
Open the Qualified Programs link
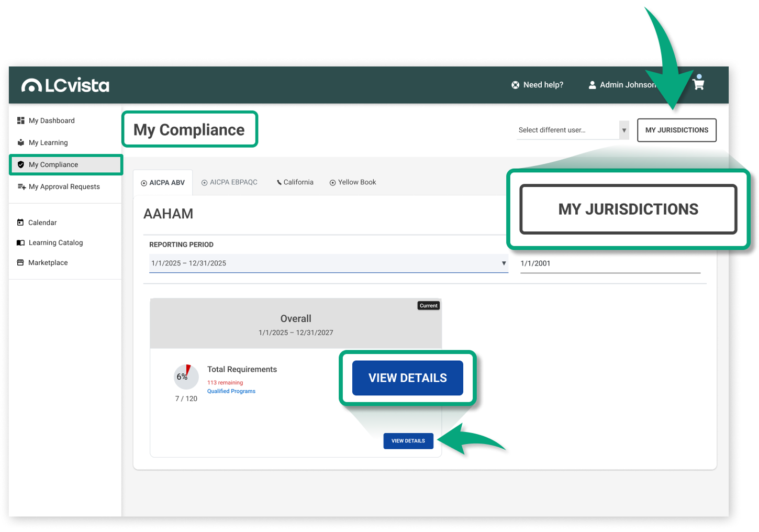click(x=231, y=392)
